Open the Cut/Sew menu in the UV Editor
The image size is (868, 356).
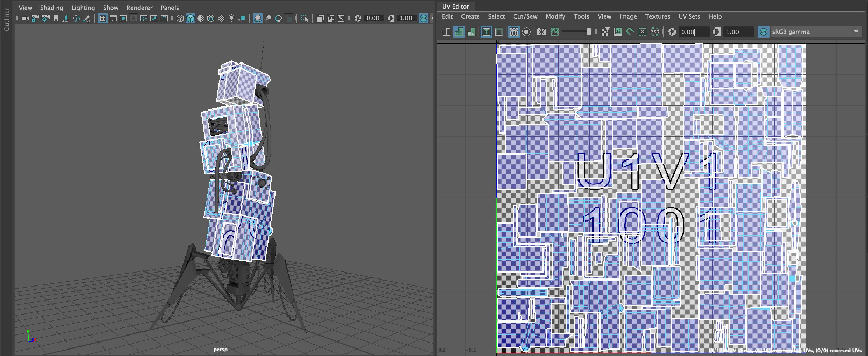pyautogui.click(x=525, y=16)
